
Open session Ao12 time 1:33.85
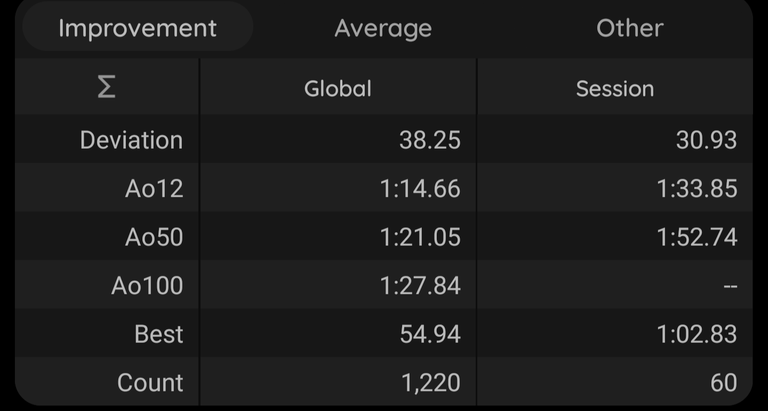tap(697, 189)
